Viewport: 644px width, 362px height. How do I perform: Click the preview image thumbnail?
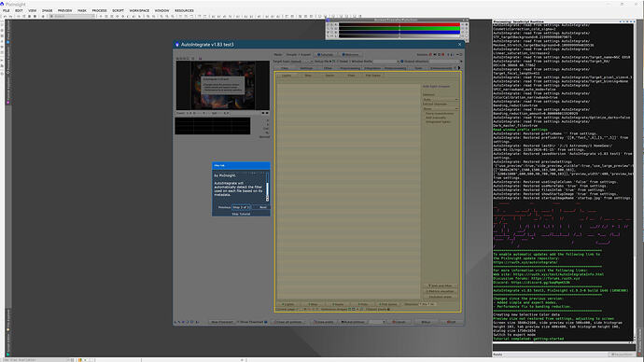(223, 86)
